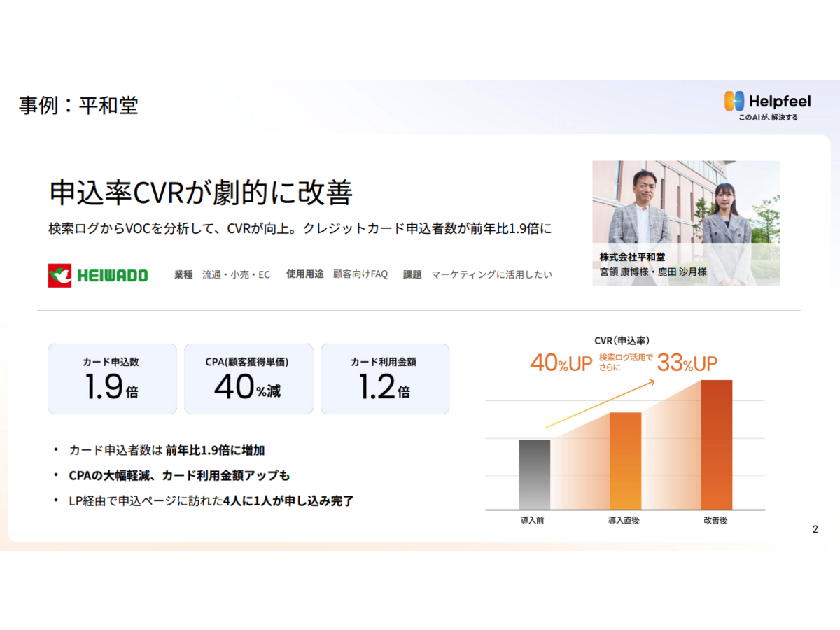
Task: Click the orange upward trend arrow in the chart
Action: tap(600, 403)
